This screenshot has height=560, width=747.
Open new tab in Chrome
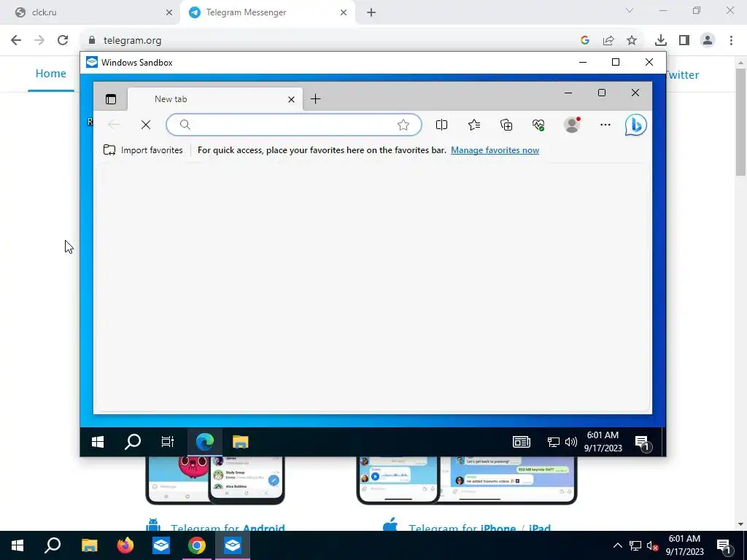pos(371,12)
